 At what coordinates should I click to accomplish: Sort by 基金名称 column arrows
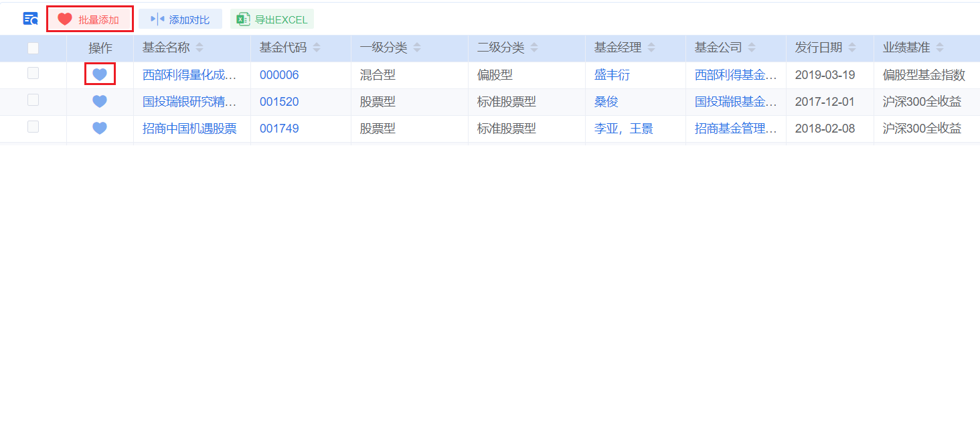199,48
